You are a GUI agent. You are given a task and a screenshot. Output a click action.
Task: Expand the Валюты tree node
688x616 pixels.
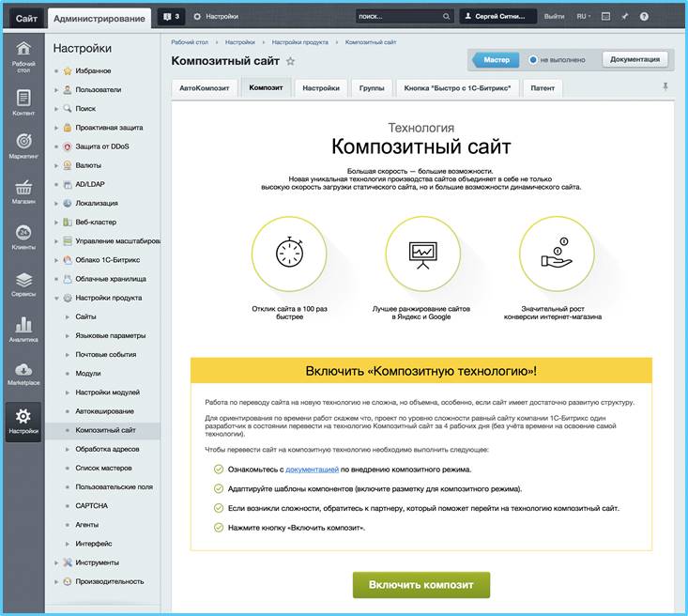pyautogui.click(x=56, y=165)
